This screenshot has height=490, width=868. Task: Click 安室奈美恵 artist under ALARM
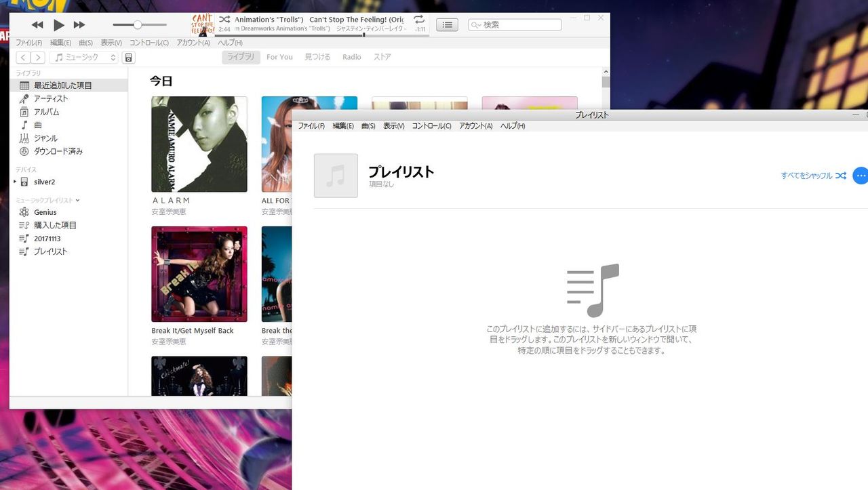(169, 212)
